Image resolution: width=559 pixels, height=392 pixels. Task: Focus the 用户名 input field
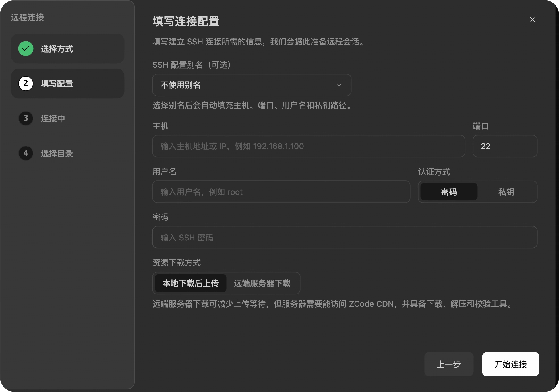point(281,192)
